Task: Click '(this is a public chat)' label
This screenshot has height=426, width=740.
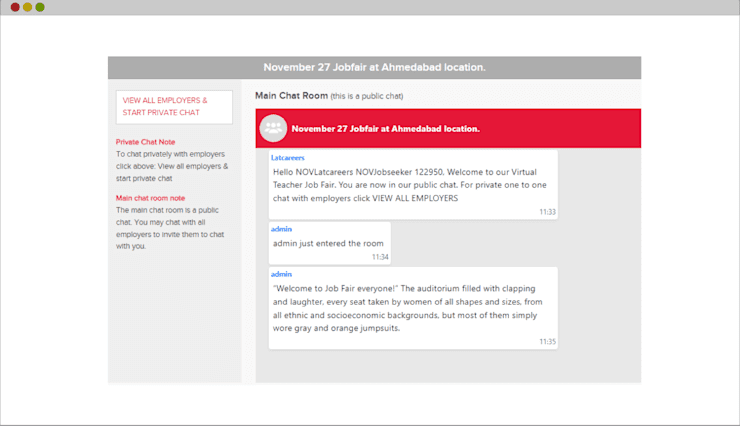Action: coord(367,96)
